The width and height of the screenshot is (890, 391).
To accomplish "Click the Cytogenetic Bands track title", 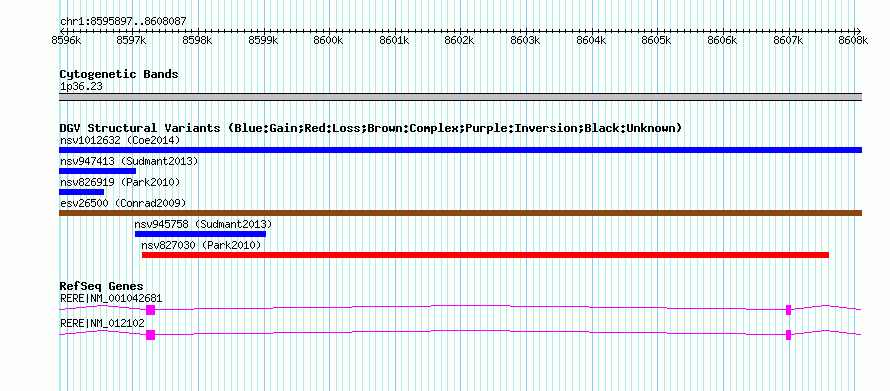I will tap(119, 74).
